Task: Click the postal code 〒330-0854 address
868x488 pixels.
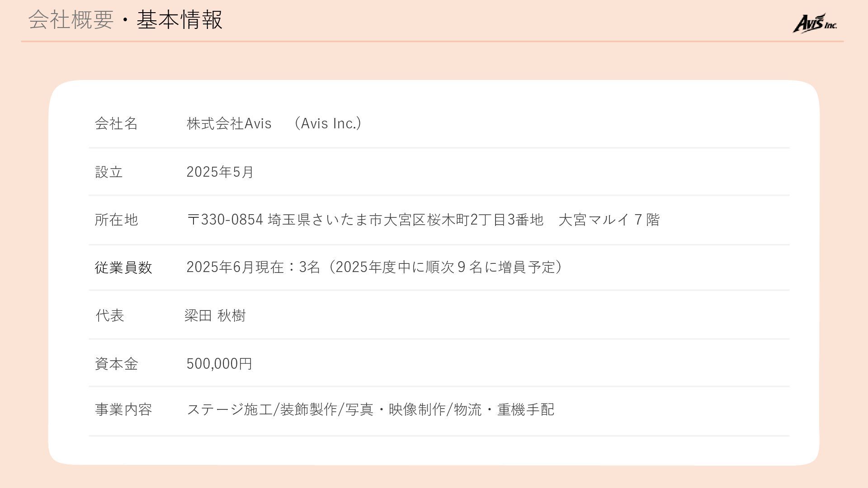Action: tap(225, 220)
